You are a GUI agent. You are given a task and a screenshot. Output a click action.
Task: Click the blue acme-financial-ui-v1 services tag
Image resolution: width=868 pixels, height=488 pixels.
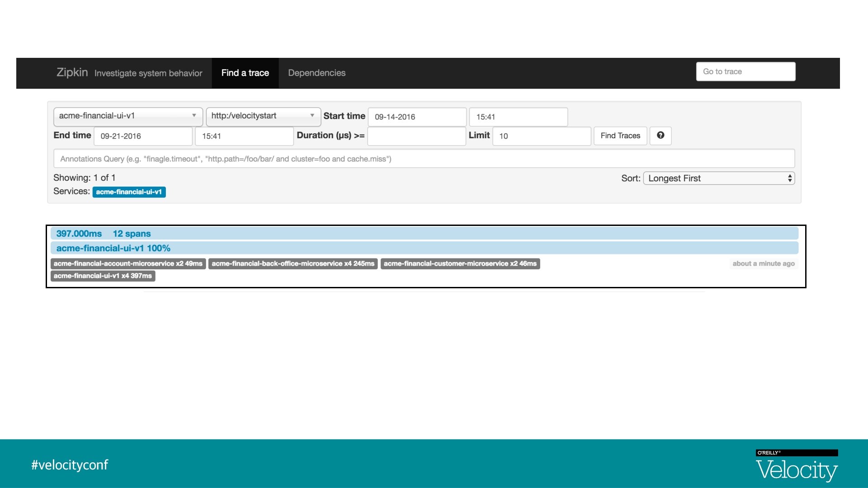tap(129, 192)
